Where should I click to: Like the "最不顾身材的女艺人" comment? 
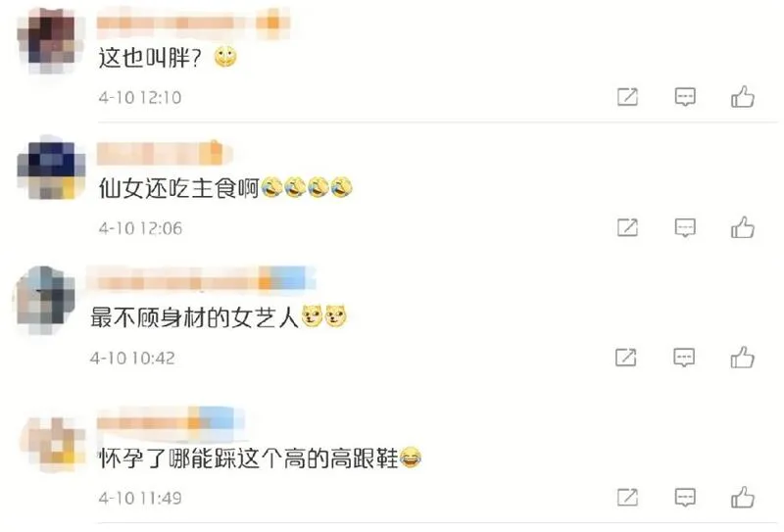[742, 358]
